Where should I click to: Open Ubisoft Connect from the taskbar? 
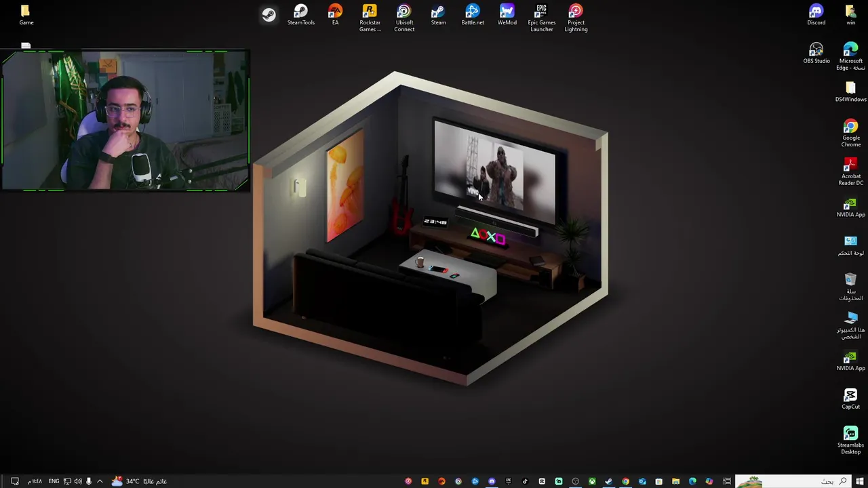tap(458, 481)
